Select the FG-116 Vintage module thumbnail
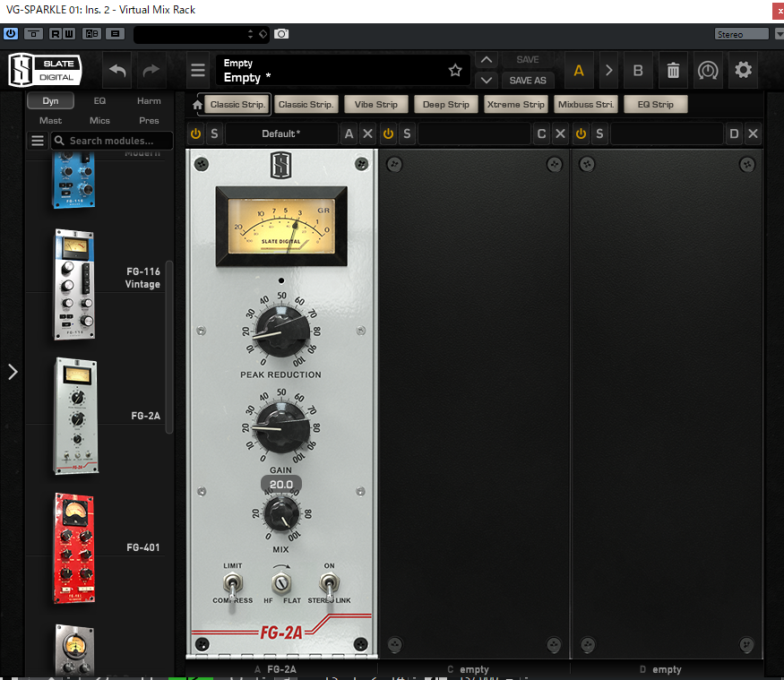The height and width of the screenshot is (680, 784). tap(74, 285)
